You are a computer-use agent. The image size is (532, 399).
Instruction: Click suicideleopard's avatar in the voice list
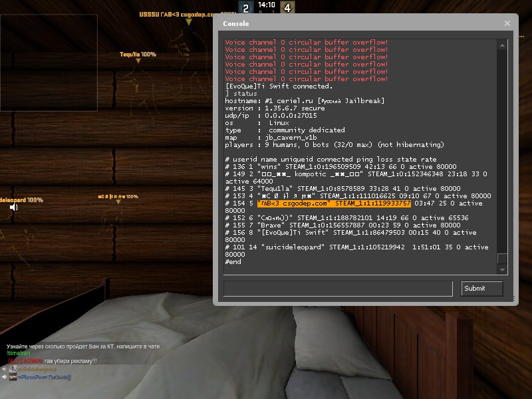tap(13, 368)
